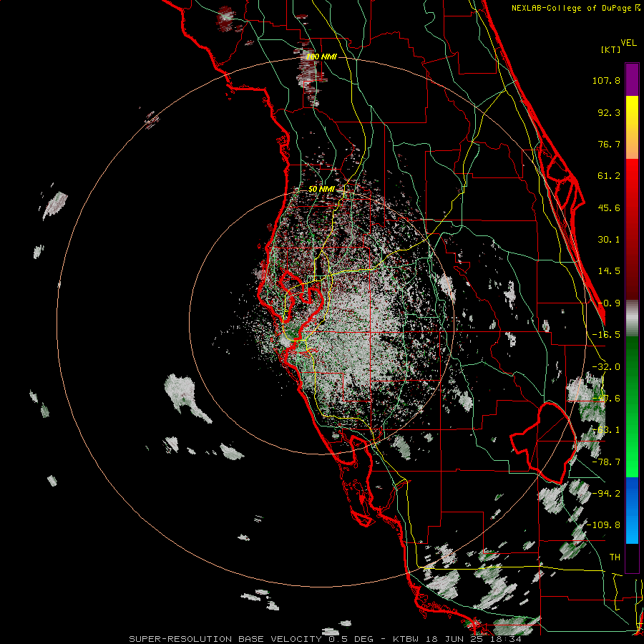Pick the green segment of the color bar
This screenshot has width=644, height=644.
click(x=632, y=406)
